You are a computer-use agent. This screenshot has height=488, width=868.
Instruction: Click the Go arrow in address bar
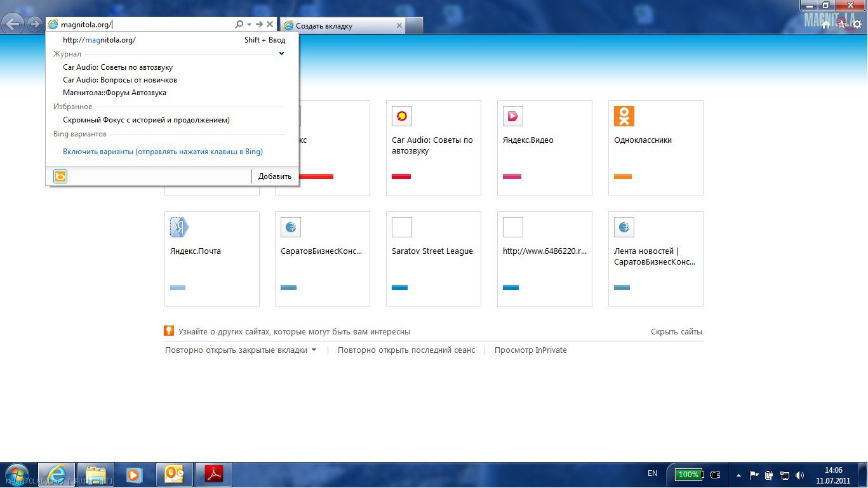(x=259, y=24)
